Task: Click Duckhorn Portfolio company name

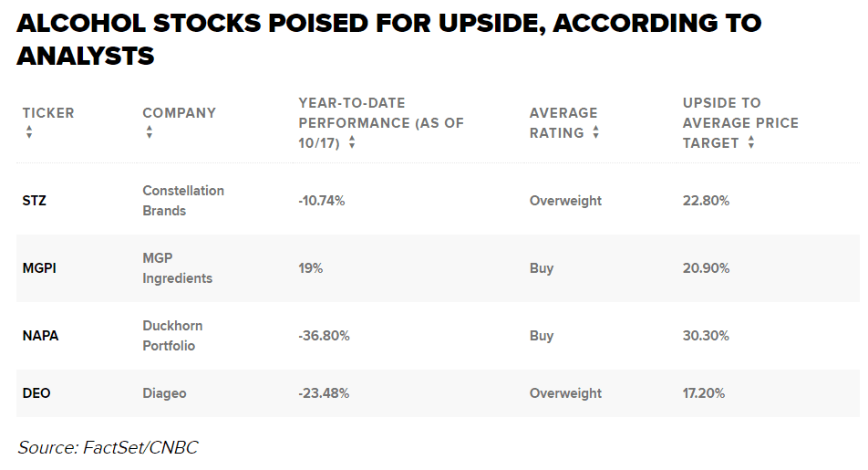Action: [172, 336]
